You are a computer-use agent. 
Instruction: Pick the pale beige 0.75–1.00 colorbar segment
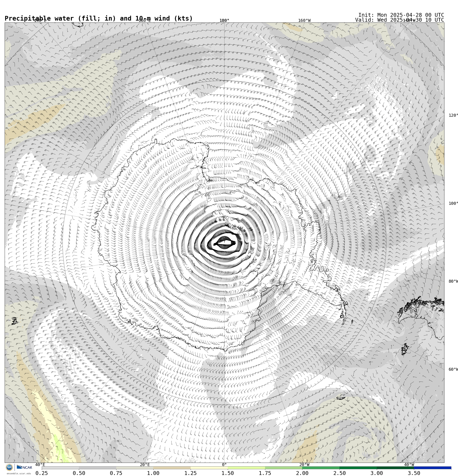pos(135,468)
